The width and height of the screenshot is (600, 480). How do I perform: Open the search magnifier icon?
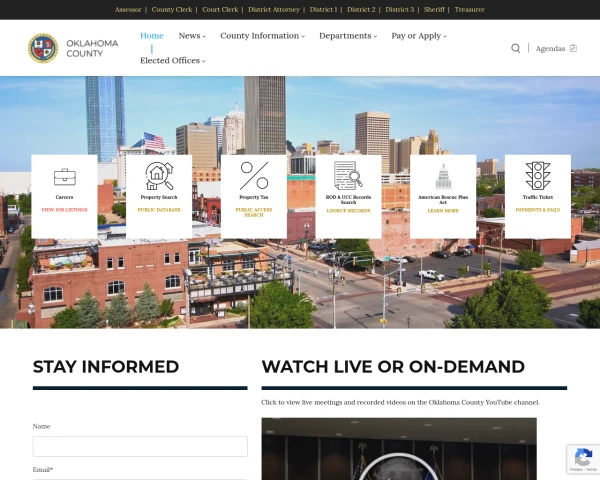pos(515,48)
